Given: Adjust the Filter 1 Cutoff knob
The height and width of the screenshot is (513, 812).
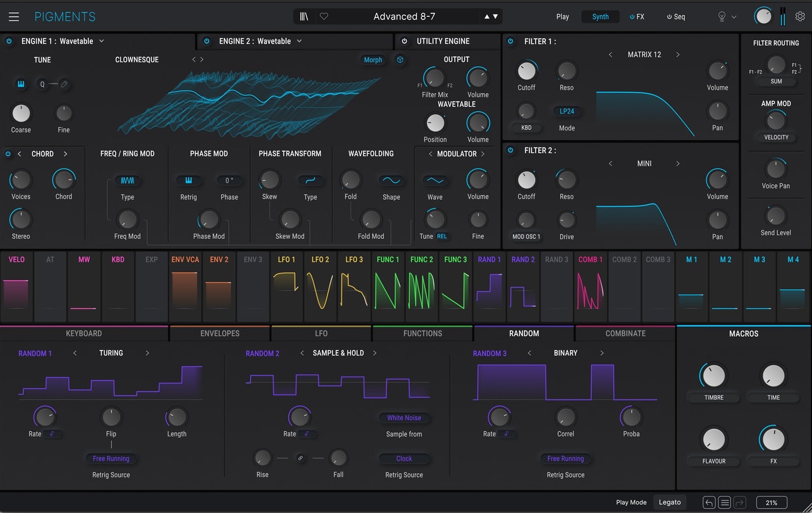Looking at the screenshot, I should coord(527,71).
